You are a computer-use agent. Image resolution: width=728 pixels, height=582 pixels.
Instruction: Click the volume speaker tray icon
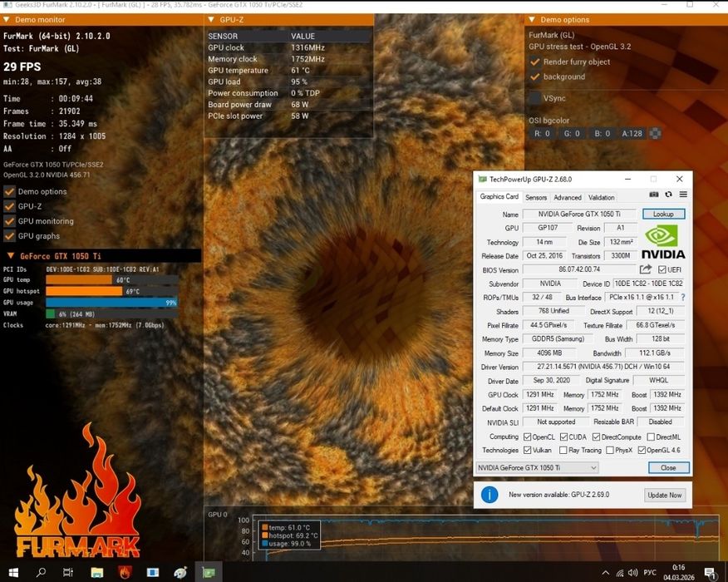[632, 573]
